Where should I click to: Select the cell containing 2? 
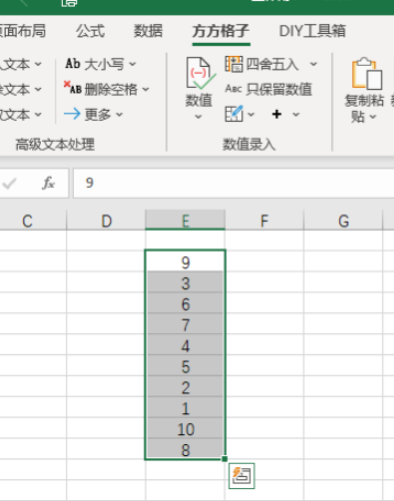[x=185, y=387]
